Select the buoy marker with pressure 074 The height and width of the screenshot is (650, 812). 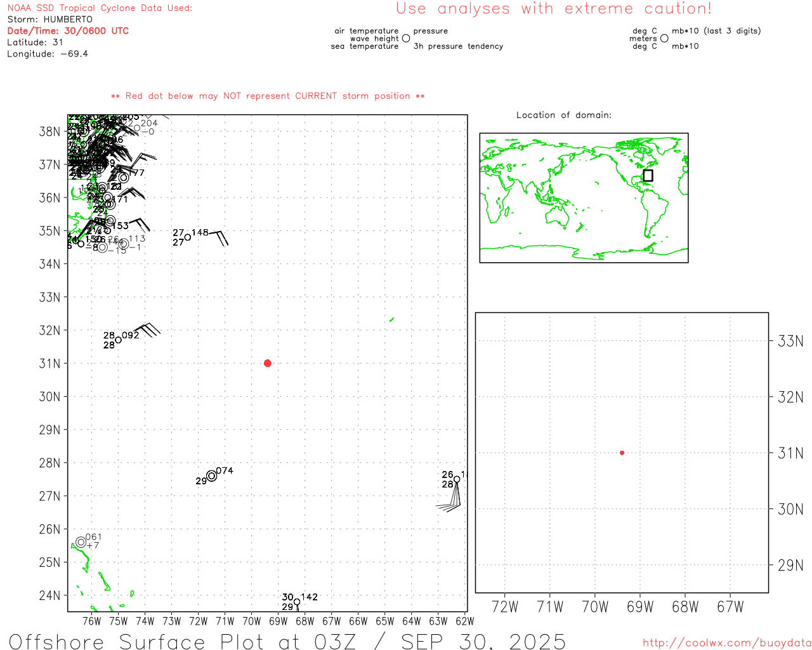(211, 476)
